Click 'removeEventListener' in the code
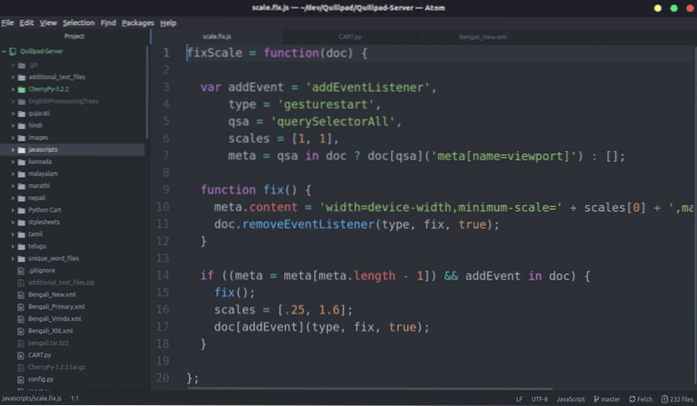 pyautogui.click(x=308, y=224)
